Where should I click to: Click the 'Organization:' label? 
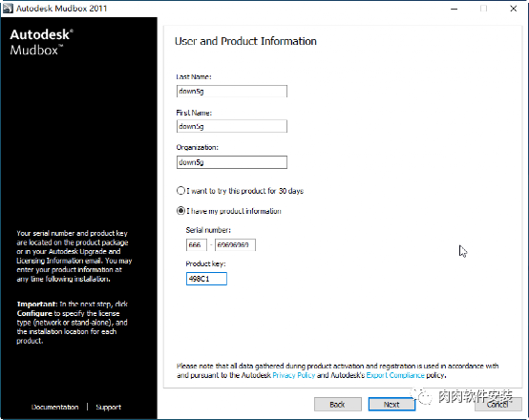[197, 147]
